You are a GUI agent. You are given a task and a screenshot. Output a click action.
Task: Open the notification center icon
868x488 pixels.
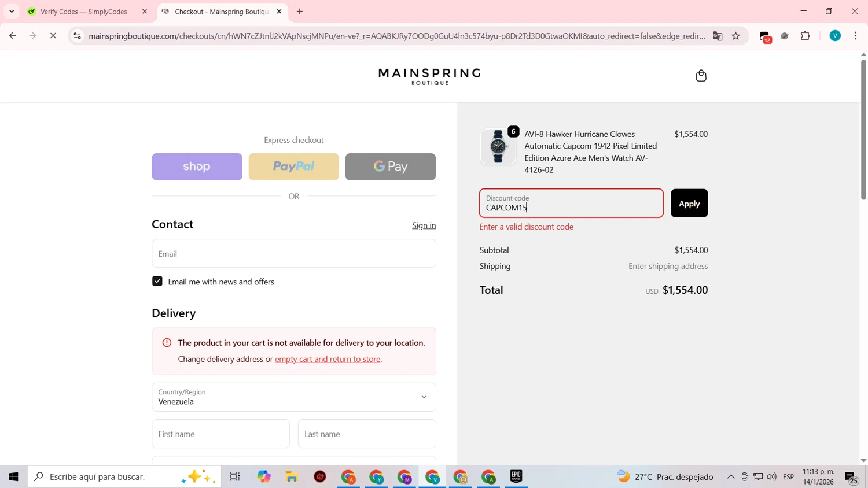point(851,478)
